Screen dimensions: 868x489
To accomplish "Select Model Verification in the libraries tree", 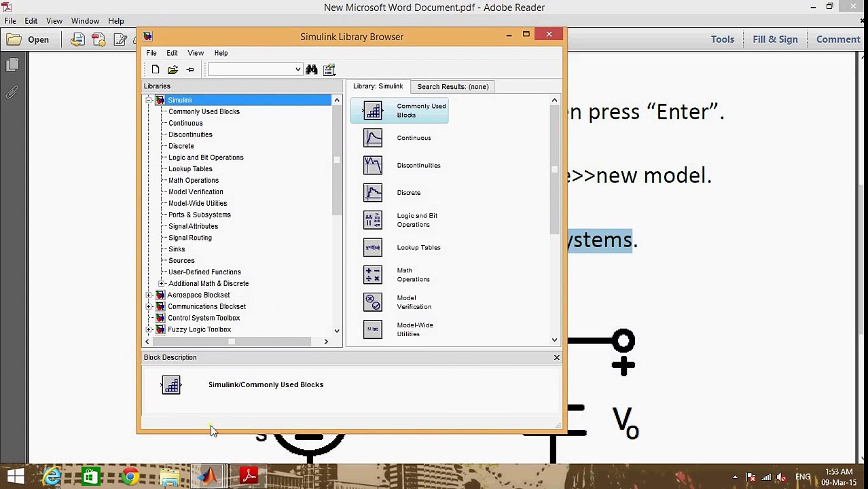I will 196,192.
